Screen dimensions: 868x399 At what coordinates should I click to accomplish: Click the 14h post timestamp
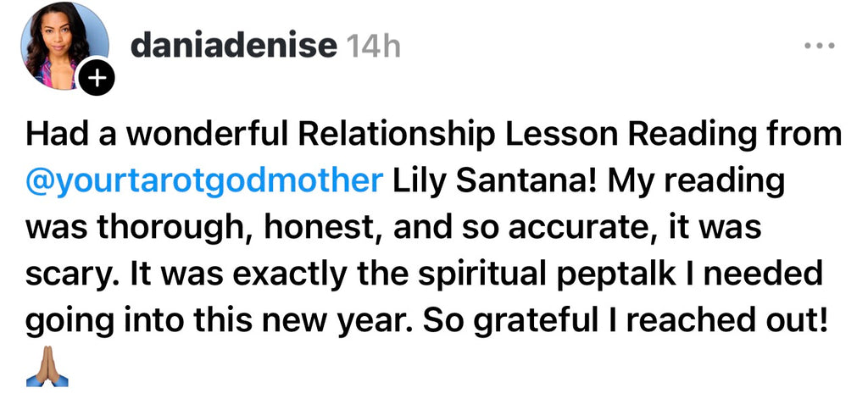374,47
